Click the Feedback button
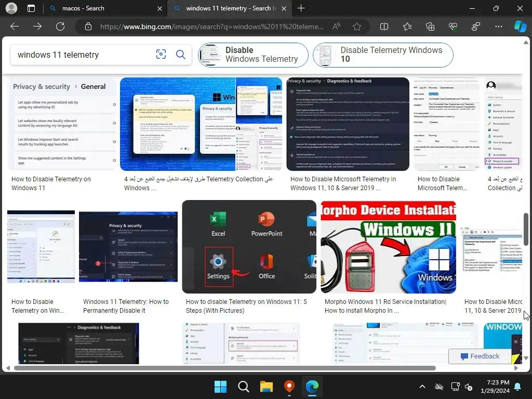Image resolution: width=532 pixels, height=399 pixels. (480, 356)
